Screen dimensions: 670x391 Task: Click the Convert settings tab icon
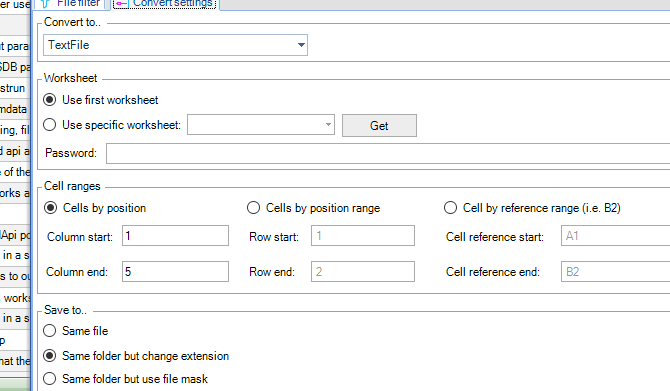[121, 3]
